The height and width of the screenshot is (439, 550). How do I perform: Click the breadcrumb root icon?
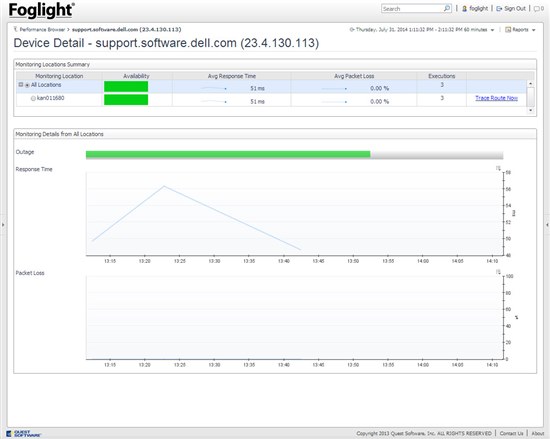click(15, 29)
